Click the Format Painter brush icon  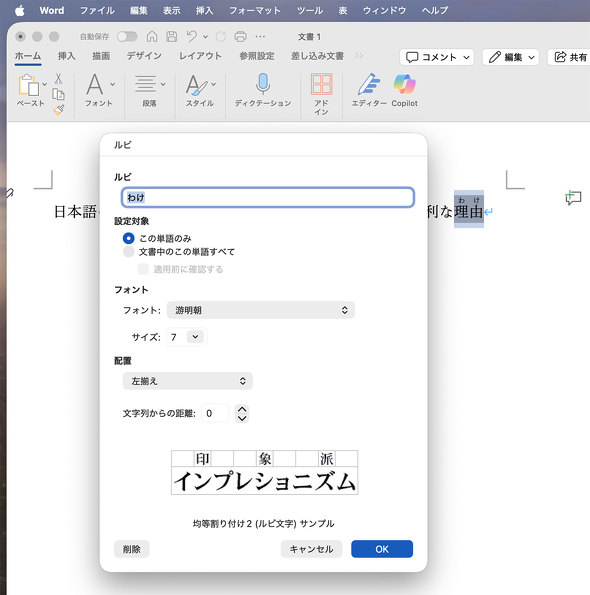click(58, 110)
